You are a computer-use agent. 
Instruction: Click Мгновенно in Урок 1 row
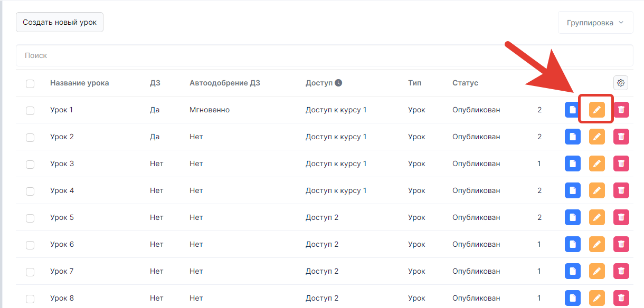tap(210, 110)
